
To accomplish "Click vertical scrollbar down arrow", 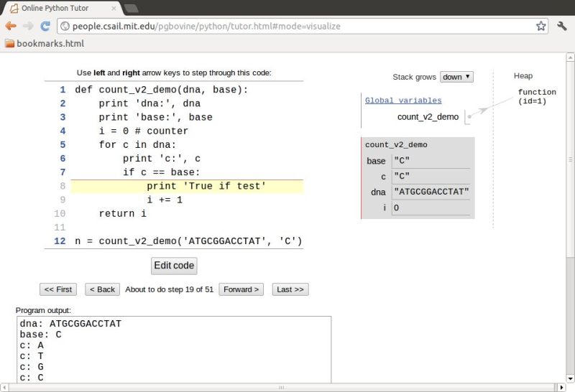I will tap(570, 378).
